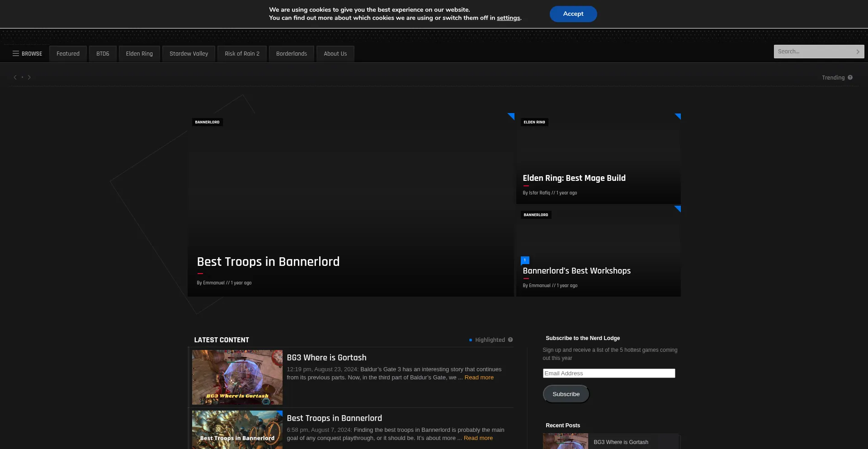Viewport: 868px width, 449px height.
Task: Accept the cookie notice
Action: [x=573, y=14]
